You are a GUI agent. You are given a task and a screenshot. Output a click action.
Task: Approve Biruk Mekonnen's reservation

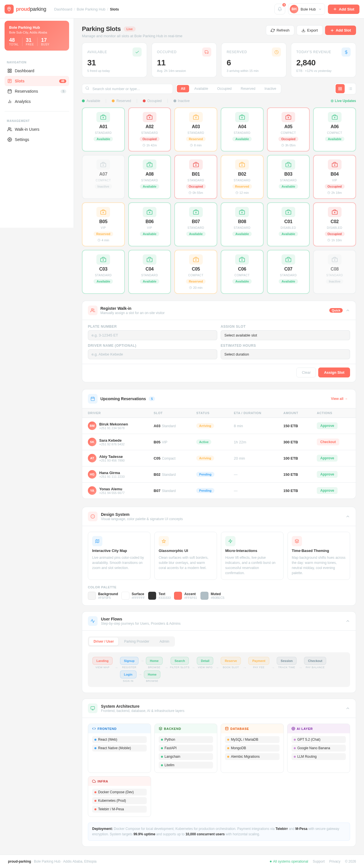coord(327,425)
